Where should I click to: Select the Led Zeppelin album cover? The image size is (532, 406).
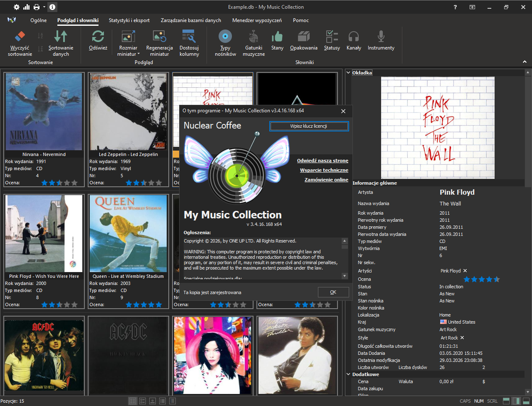(128, 111)
